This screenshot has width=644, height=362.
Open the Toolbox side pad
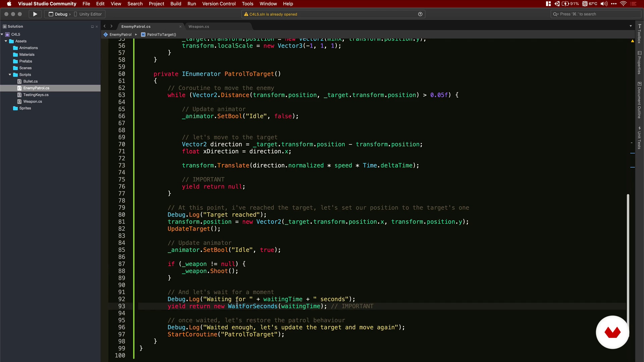(x=639, y=34)
